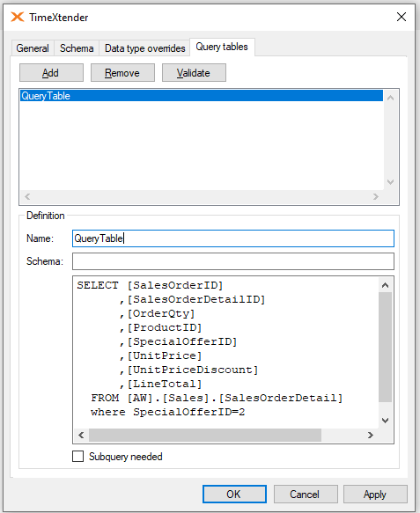This screenshot has height=513, width=420.
Task: Select the Query tables tab
Action: (x=222, y=47)
